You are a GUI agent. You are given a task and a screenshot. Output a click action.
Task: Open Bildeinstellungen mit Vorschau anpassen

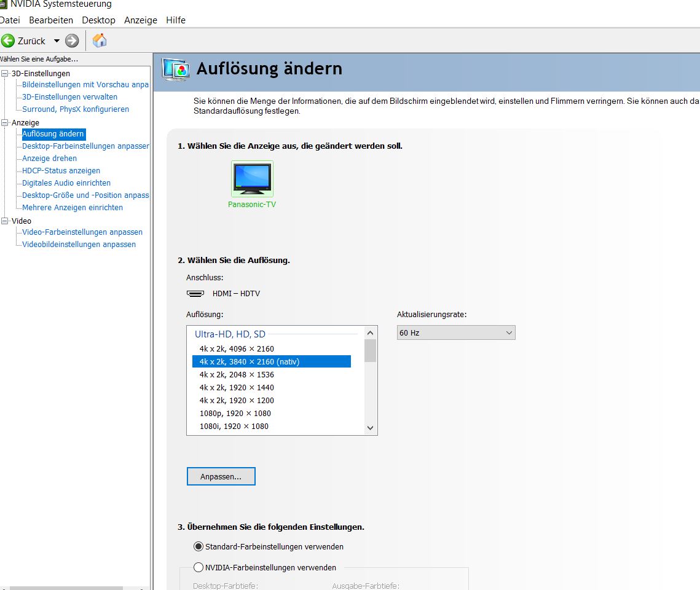tap(85, 84)
